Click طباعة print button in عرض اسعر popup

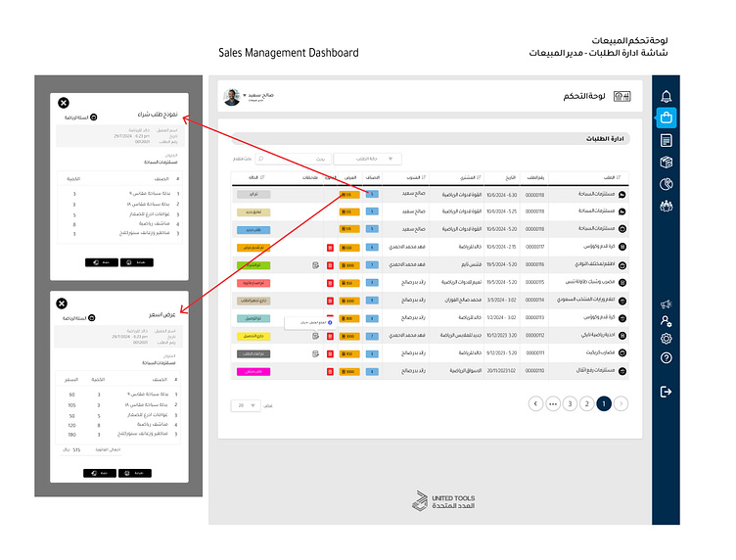pos(135,473)
